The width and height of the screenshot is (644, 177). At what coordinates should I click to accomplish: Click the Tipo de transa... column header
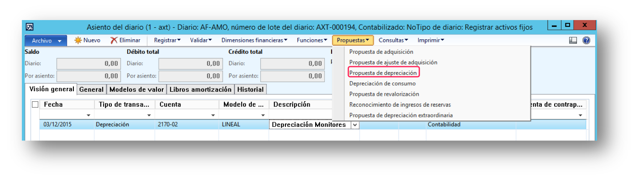tap(124, 104)
